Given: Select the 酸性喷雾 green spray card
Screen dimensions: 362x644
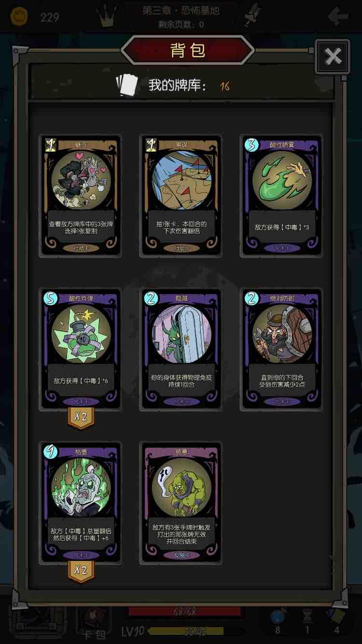Looking at the screenshot, I should [281, 196].
